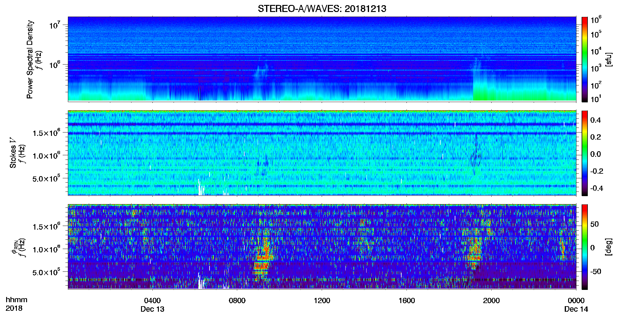Screen dimensions: 644x332
Task: Click the STEREO-A/WAVES: 20181213 plot title
Action: coord(322,9)
